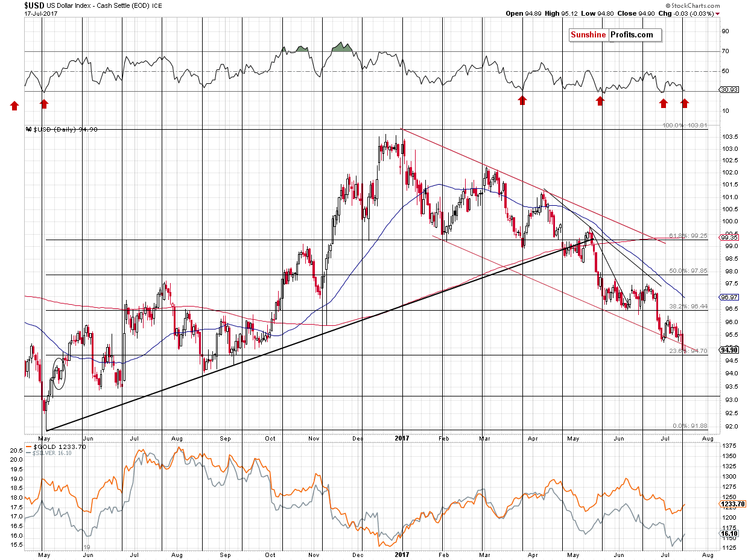Click the 0.0%: 91.88 Fibonacci label
This screenshot has width=748, height=560.
689,425
